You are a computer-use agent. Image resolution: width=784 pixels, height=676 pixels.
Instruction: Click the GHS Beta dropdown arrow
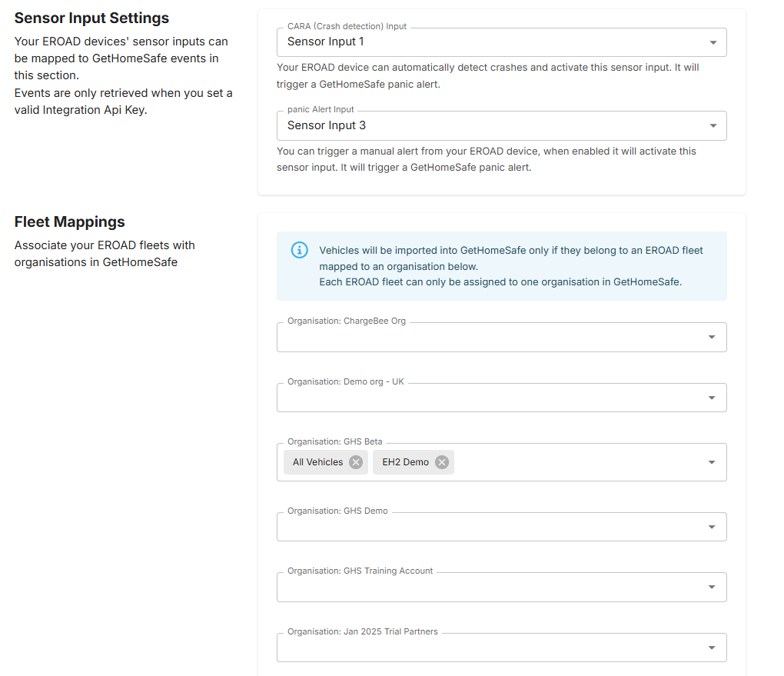click(712, 462)
